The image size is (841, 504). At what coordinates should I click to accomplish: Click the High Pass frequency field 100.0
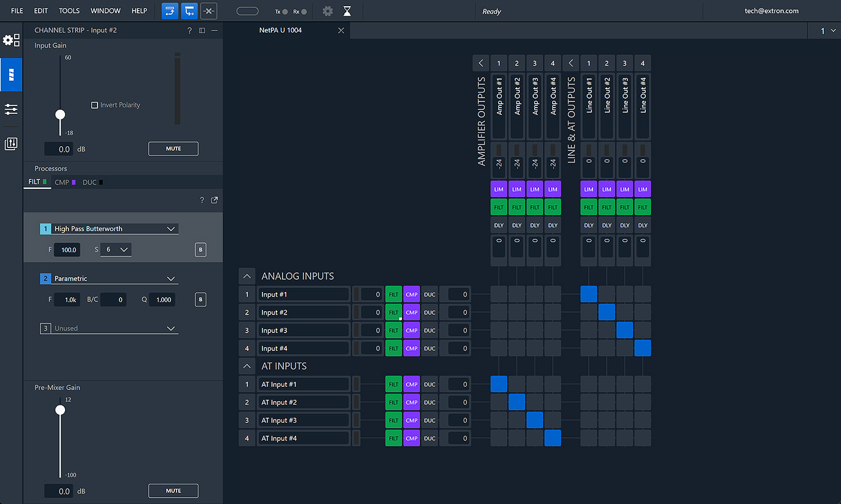pos(68,250)
